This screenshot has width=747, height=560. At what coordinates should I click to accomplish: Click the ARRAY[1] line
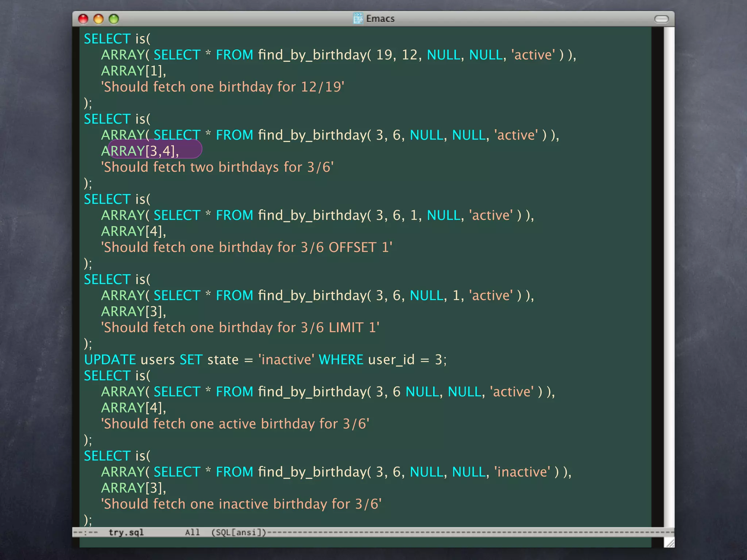click(133, 71)
